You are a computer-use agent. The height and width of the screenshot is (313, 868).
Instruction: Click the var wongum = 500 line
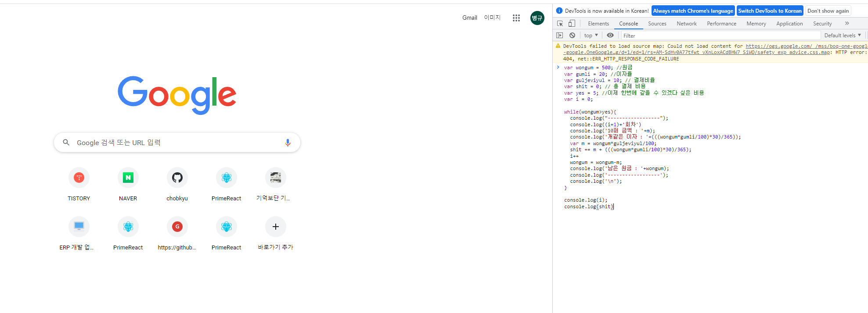point(598,68)
